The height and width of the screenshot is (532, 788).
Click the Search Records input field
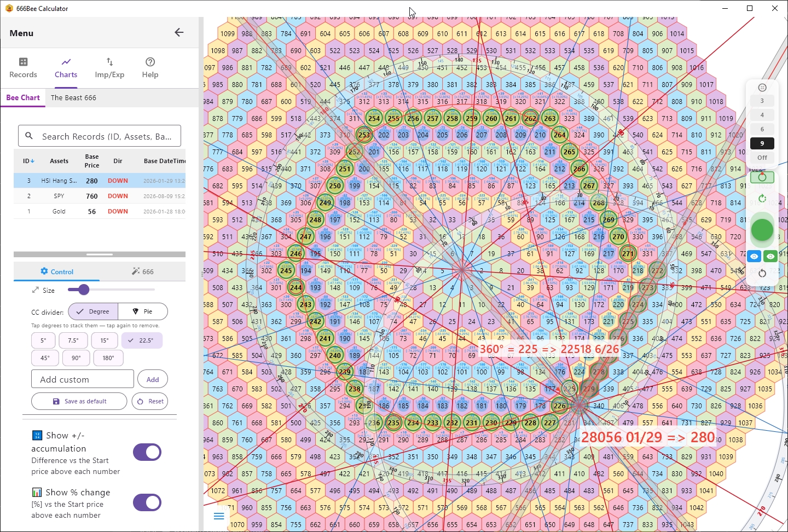pyautogui.click(x=100, y=136)
